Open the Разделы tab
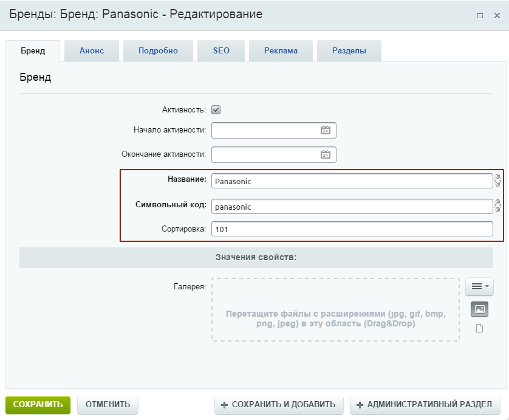Viewport: 509px width, 420px height. (349, 50)
